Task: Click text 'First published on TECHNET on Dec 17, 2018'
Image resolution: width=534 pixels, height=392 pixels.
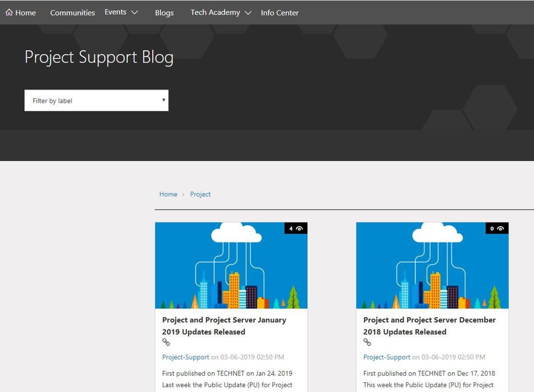Action: click(x=429, y=373)
